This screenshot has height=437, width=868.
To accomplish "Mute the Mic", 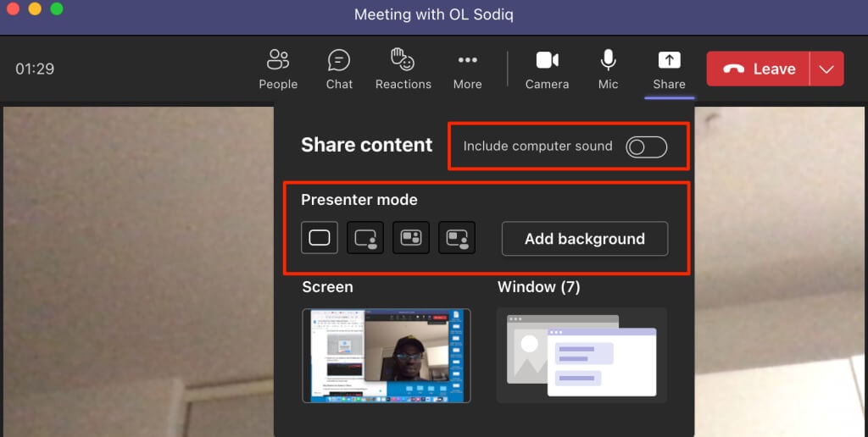I will 608,69.
